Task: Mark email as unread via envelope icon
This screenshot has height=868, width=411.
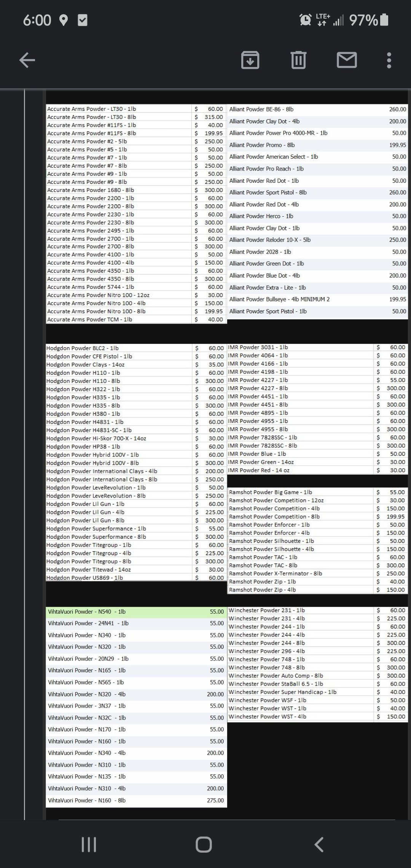Action: (347, 60)
